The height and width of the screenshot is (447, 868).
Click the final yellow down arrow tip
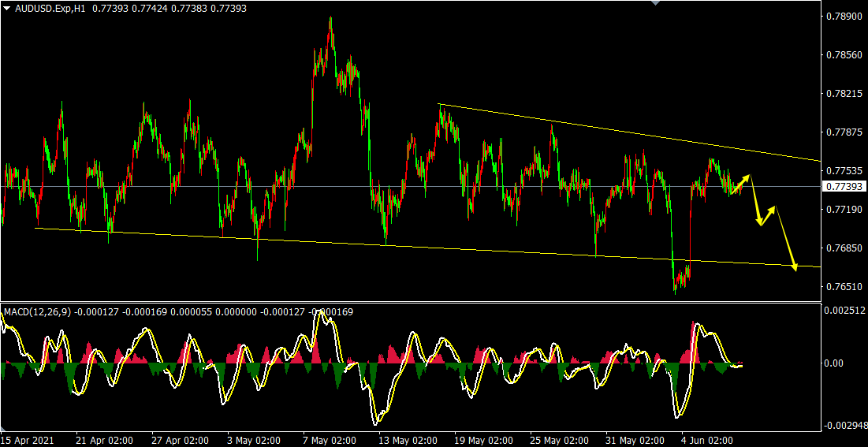795,268
